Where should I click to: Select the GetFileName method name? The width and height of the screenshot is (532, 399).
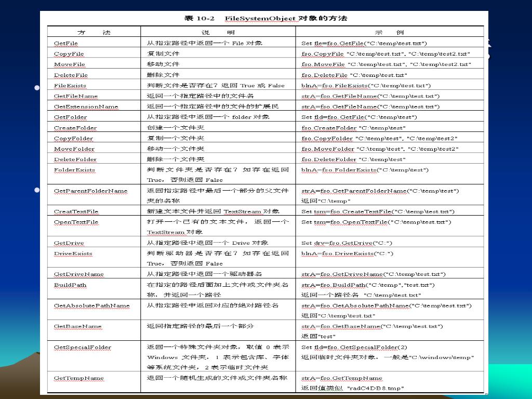76,96
